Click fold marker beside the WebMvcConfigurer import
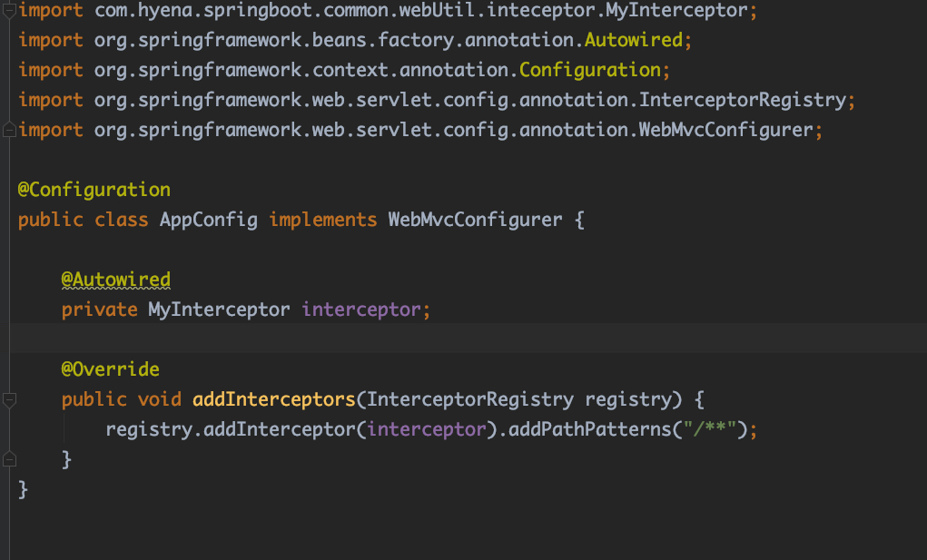Viewport: 927px width, 560px height. [9, 130]
